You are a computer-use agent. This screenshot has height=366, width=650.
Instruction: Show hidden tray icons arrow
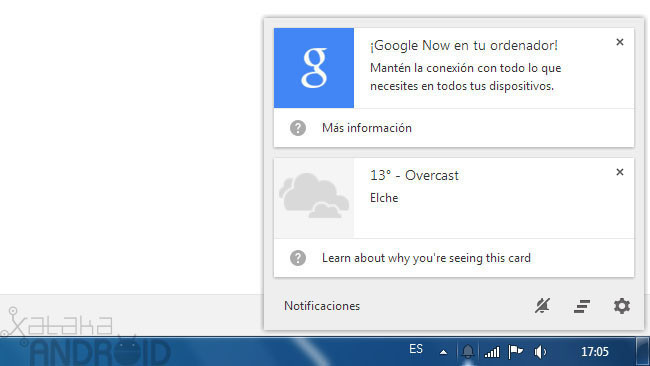pyautogui.click(x=444, y=352)
